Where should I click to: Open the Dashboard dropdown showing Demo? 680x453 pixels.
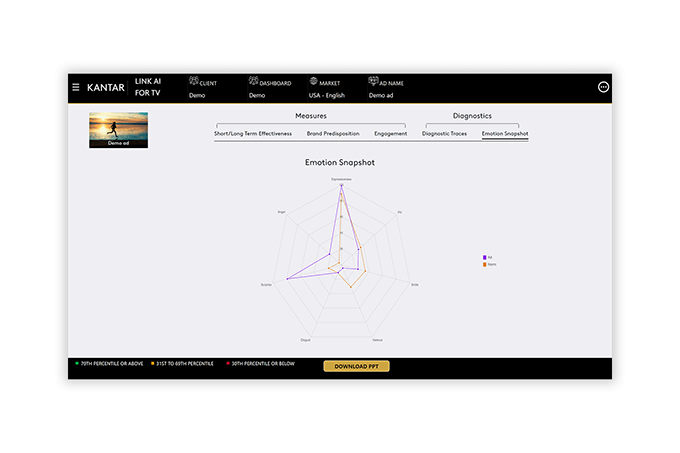pyautogui.click(x=257, y=95)
